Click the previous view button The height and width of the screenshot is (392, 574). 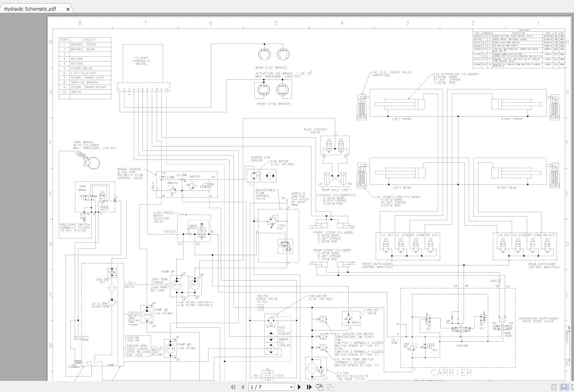tap(320, 387)
